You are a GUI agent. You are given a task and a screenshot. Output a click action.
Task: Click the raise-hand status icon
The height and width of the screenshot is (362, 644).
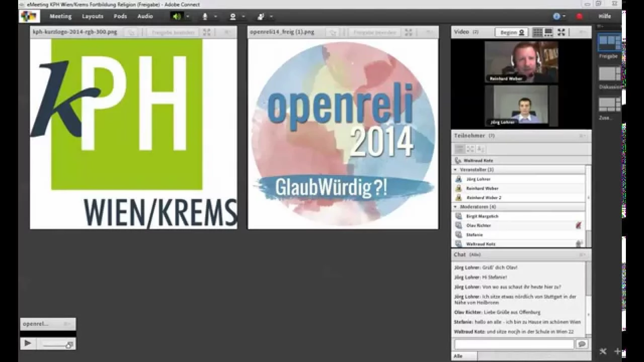pos(261,16)
